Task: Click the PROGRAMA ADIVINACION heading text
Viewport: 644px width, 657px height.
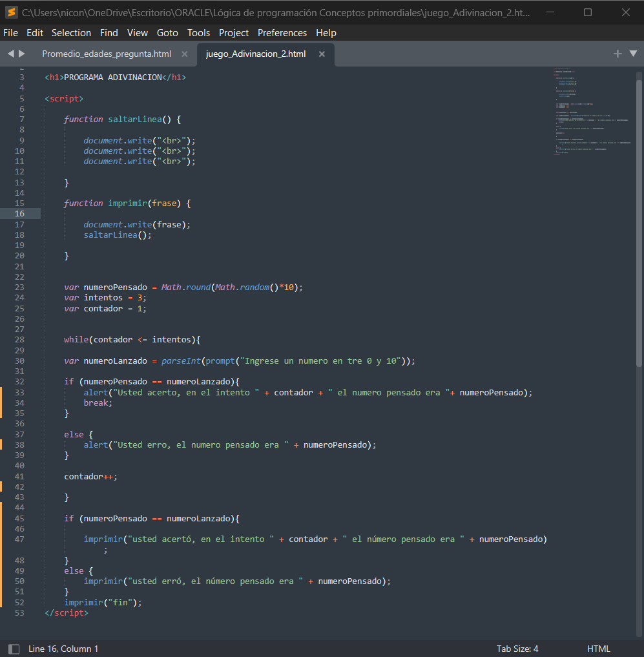Action: (x=113, y=78)
